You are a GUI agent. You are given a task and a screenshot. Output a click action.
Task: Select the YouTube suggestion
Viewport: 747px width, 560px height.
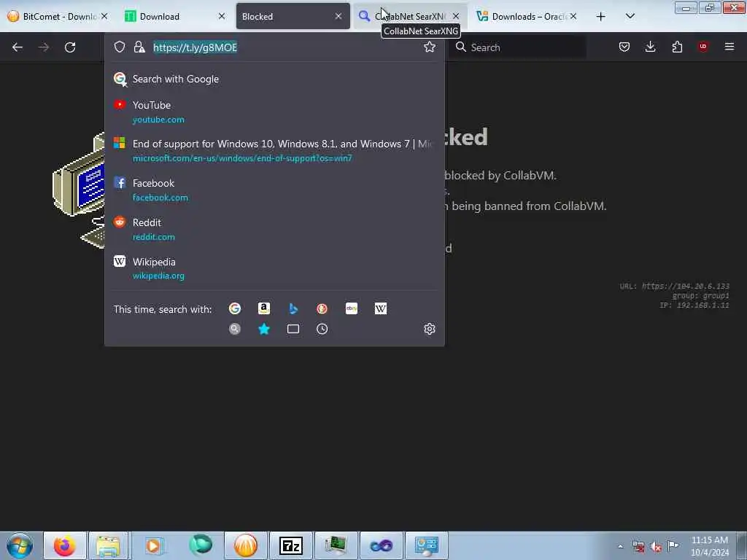[274, 112]
